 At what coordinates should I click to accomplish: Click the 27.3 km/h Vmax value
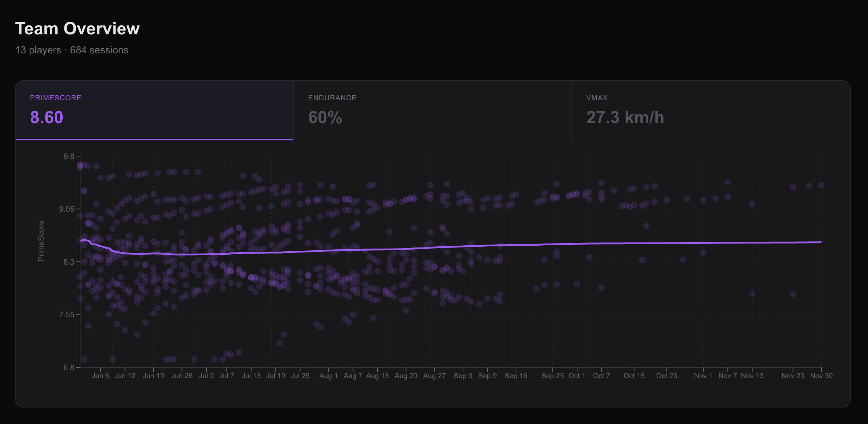click(625, 117)
